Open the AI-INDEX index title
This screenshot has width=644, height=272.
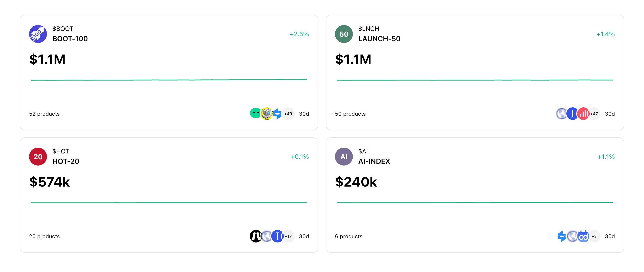click(x=374, y=161)
